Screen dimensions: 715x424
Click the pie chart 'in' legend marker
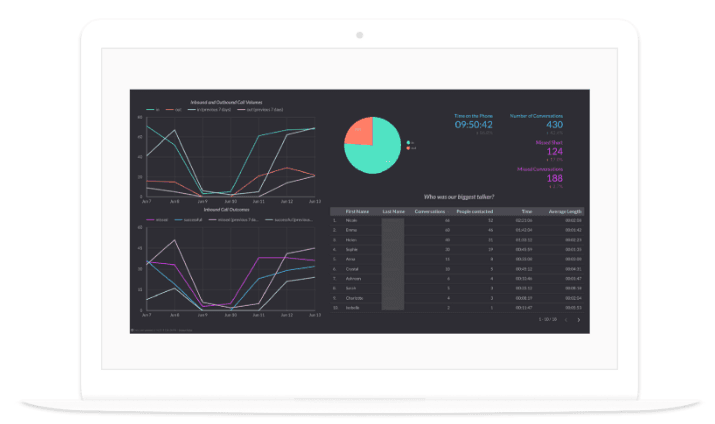408,142
